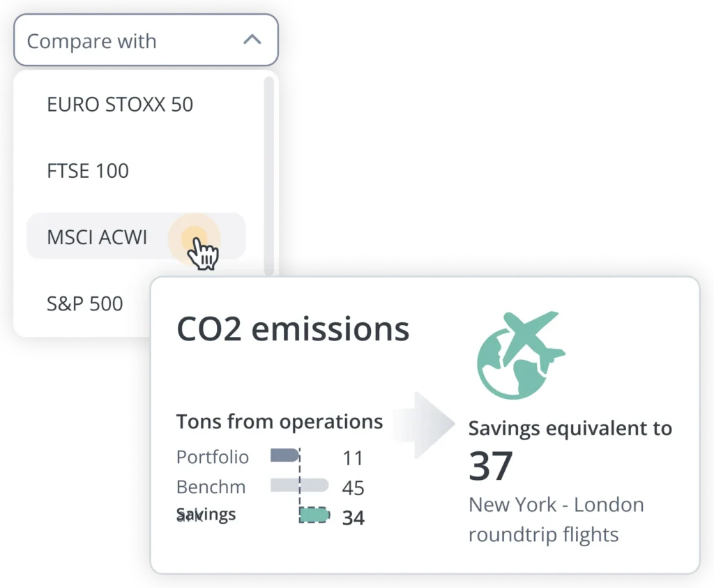Open the Compare with dropdown box
This screenshot has width=714, height=588.
[x=146, y=40]
